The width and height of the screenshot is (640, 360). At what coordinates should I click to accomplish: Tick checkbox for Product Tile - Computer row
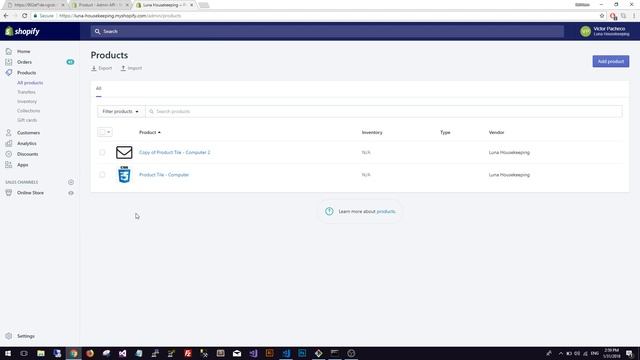(x=102, y=175)
